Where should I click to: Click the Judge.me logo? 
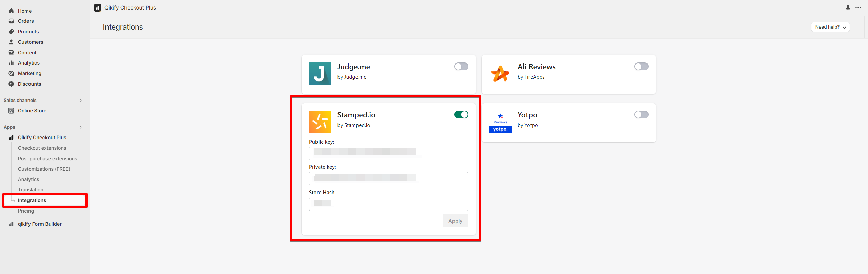click(x=320, y=74)
